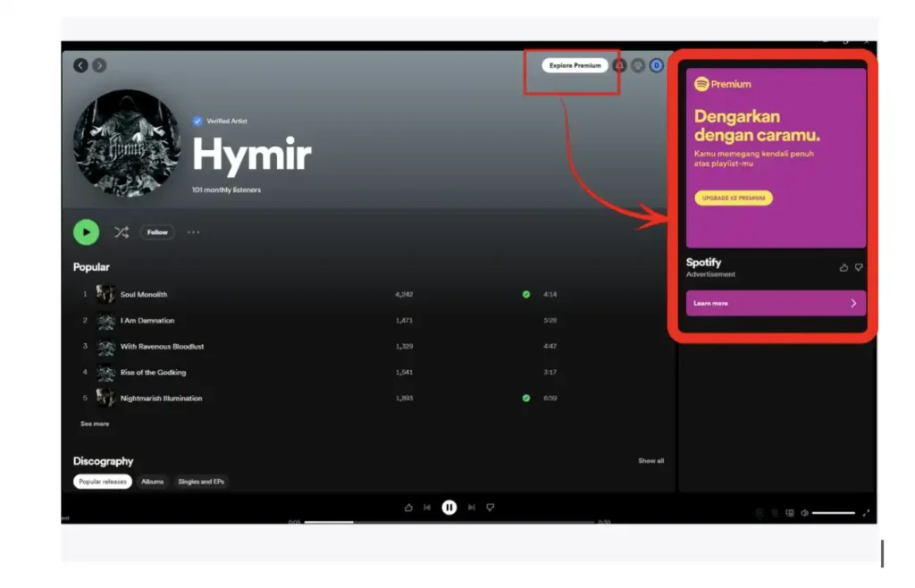Screen dimensions: 915x588
Task: Open the three-dot more options menu
Action: click(x=193, y=232)
